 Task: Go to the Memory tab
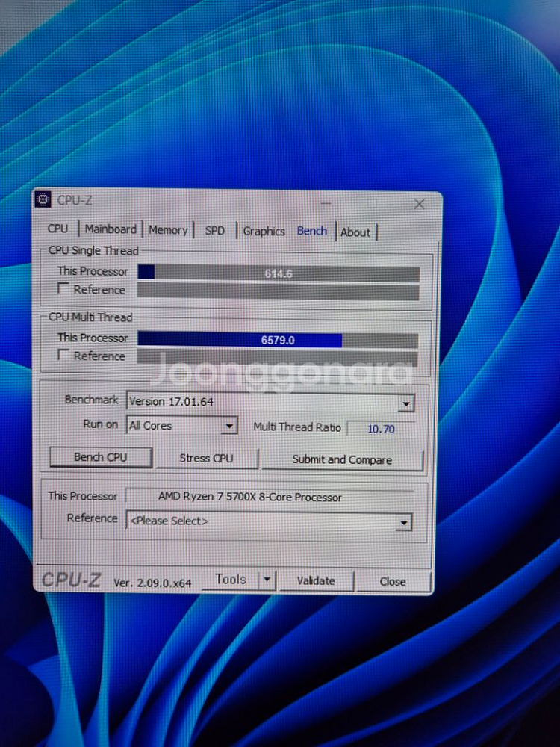(168, 230)
